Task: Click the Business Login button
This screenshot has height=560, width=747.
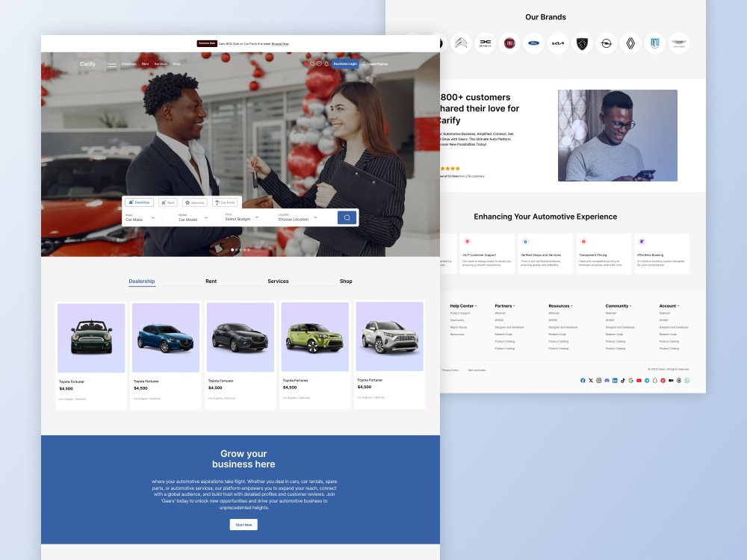Action: pos(345,63)
